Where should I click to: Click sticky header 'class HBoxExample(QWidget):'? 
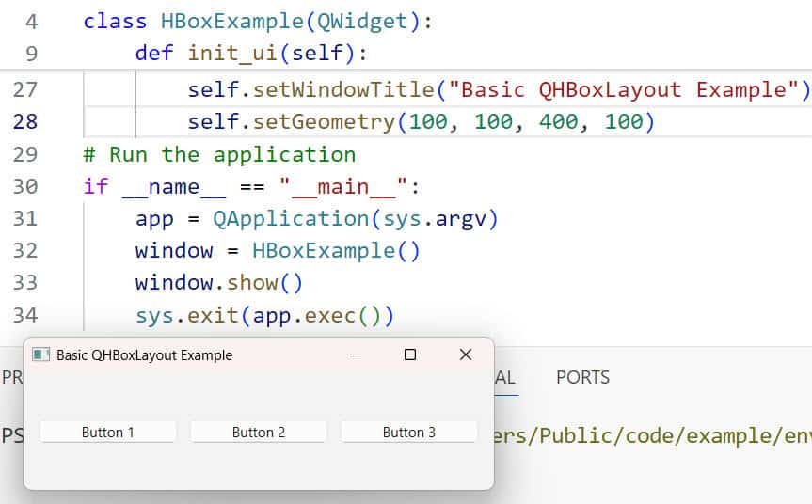tap(258, 22)
